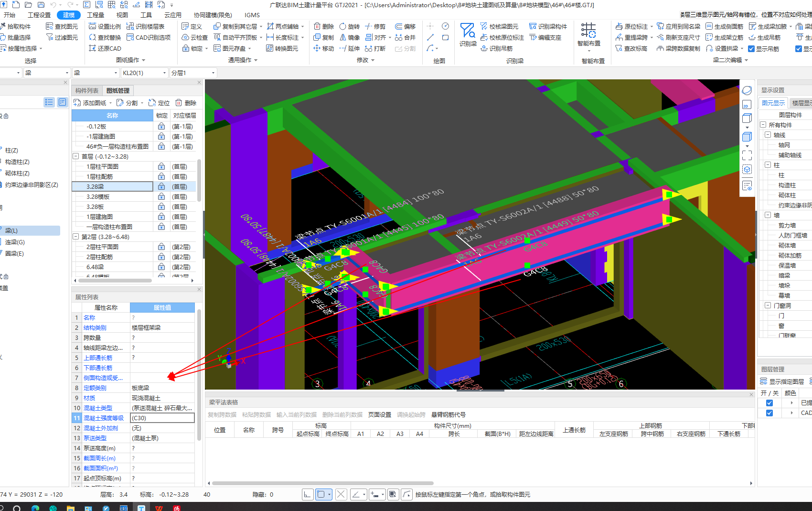
Task: Toggle orthogonal snap in status bar
Action: pos(308,494)
